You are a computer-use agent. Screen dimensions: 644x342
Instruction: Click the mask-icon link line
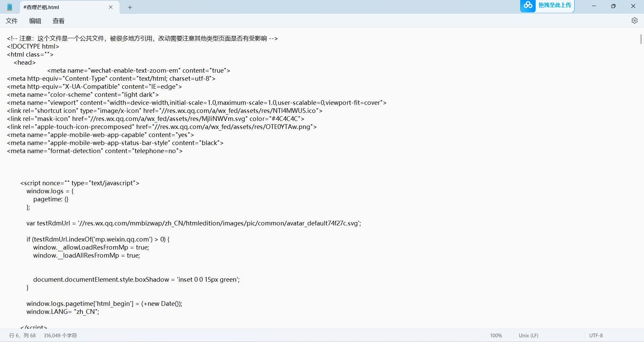[x=156, y=119]
